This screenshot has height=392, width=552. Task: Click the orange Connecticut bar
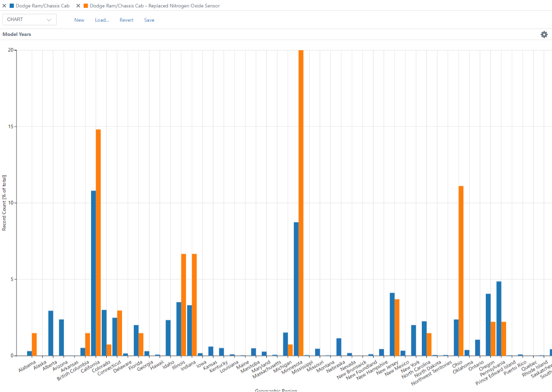[x=120, y=333]
